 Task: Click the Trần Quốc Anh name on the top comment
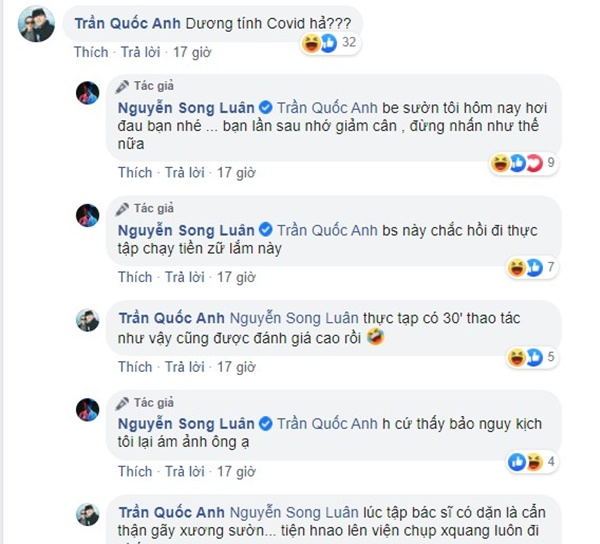coord(127,23)
